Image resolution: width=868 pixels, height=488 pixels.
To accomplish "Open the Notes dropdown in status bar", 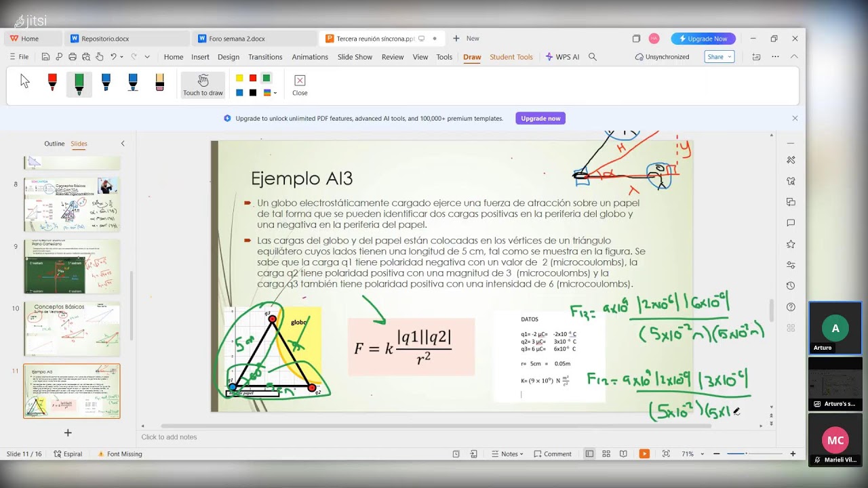I will [x=507, y=454].
